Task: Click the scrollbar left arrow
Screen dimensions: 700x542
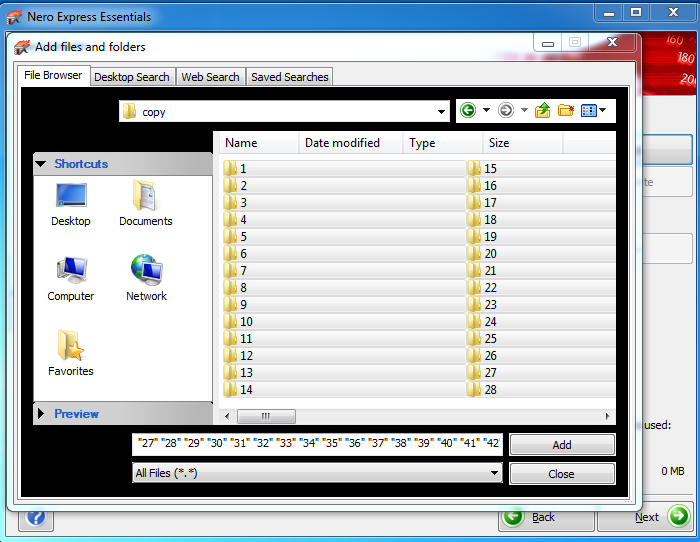Action: pos(227,416)
